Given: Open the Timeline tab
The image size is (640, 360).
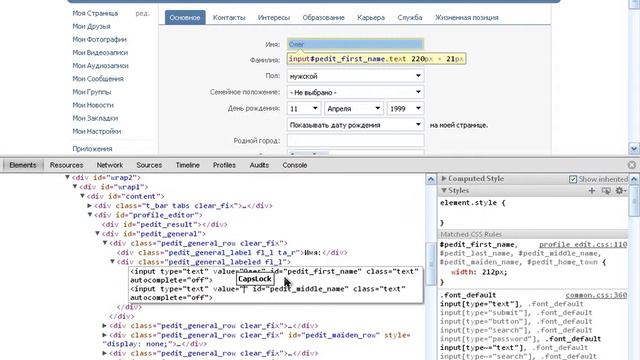Looking at the screenshot, I should [x=187, y=165].
